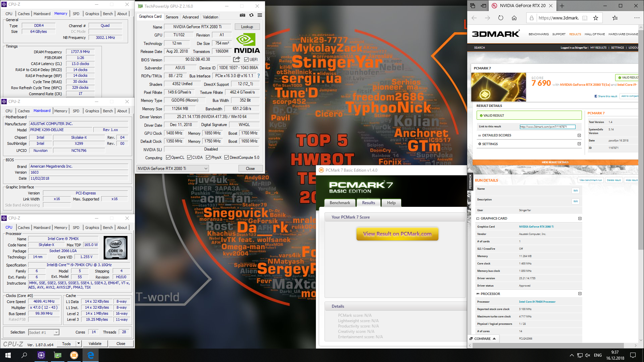Click the Edge icon in the taskbar
This screenshot has width=644, height=362.
pyautogui.click(x=91, y=355)
